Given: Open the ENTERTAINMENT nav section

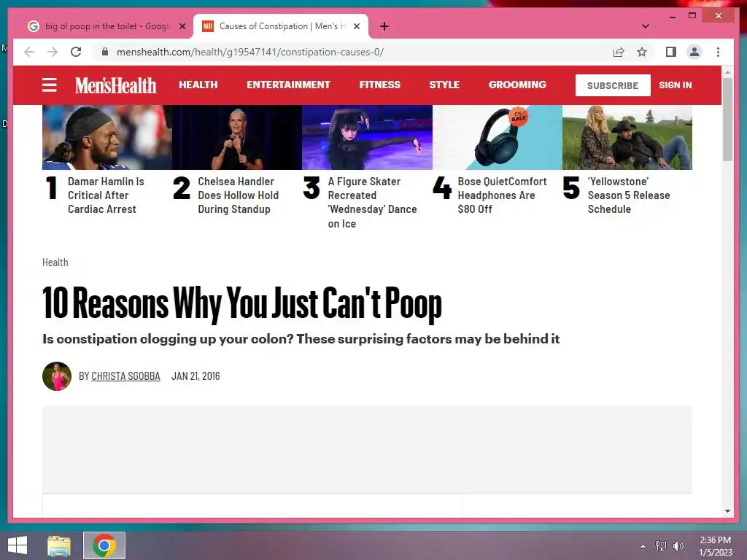Looking at the screenshot, I should 288,85.
